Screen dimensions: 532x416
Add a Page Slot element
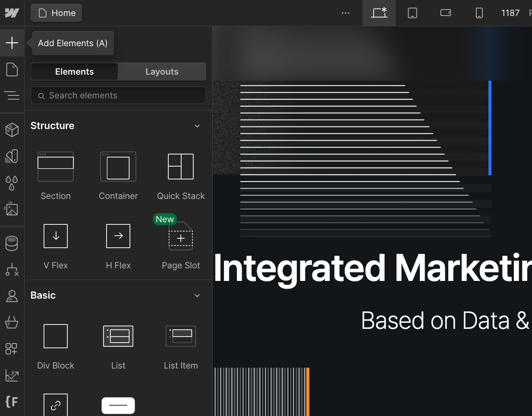pos(181,246)
